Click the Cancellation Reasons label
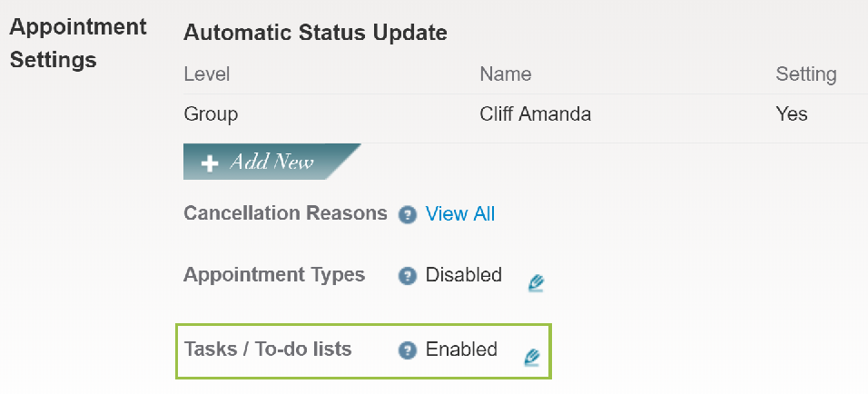Image resolution: width=868 pixels, height=394 pixels. click(x=285, y=213)
